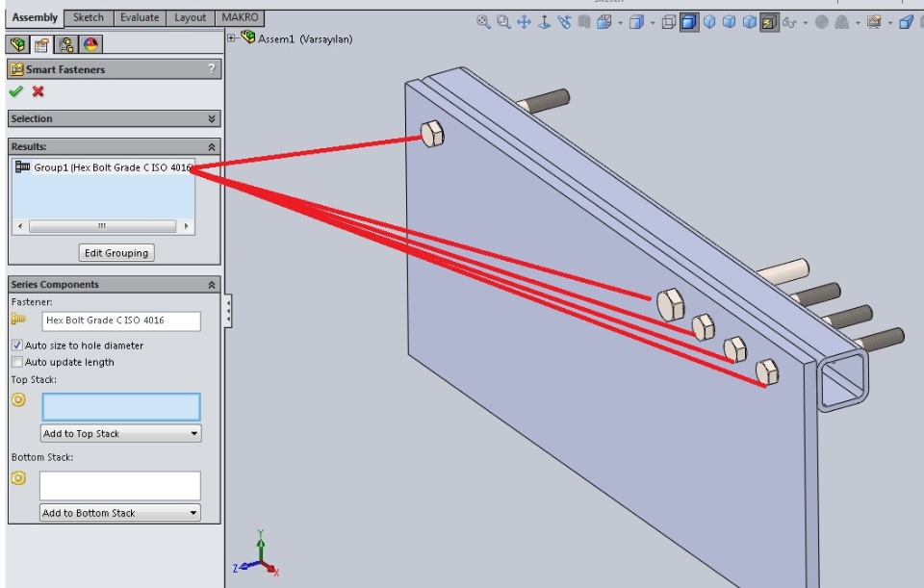Open the ConfigurationManager tab icon
The height and width of the screenshot is (588, 924).
coord(65,44)
